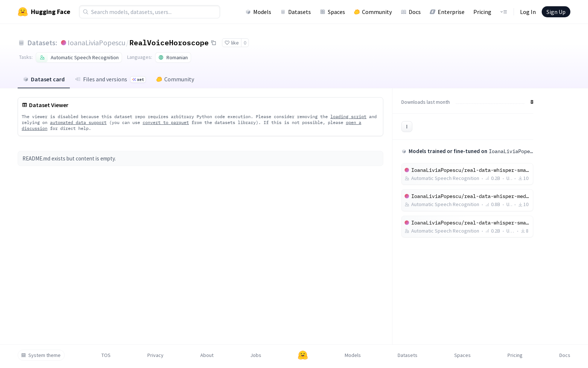Image resolution: width=588 pixels, height=368 pixels.
Task: Click the search magnifier icon
Action: (86, 12)
